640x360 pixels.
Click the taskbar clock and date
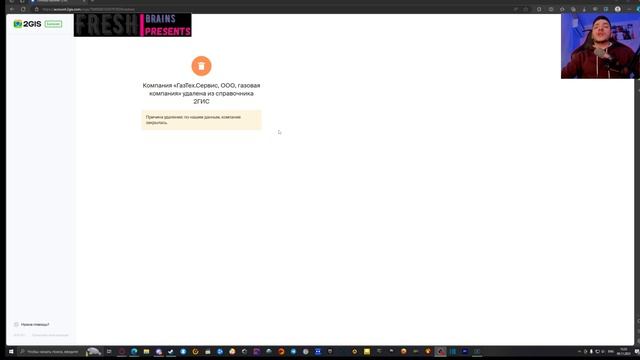[x=624, y=351]
